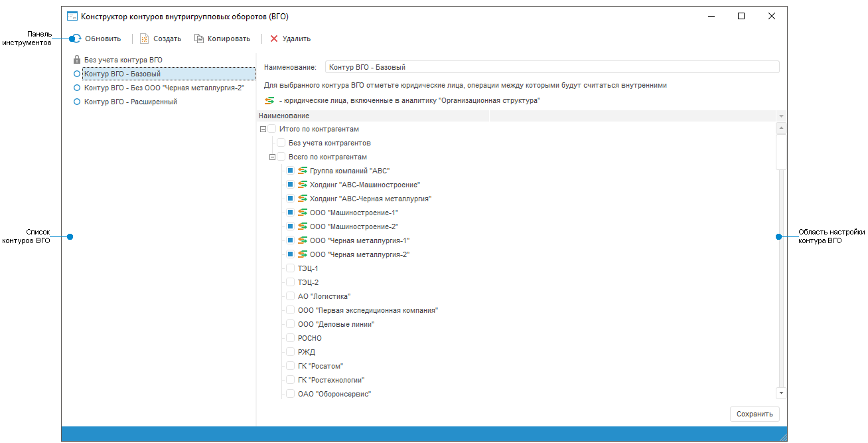The width and height of the screenshot is (868, 443).
Task: Check the ГК "Росатом" checkbox
Action: coord(290,366)
